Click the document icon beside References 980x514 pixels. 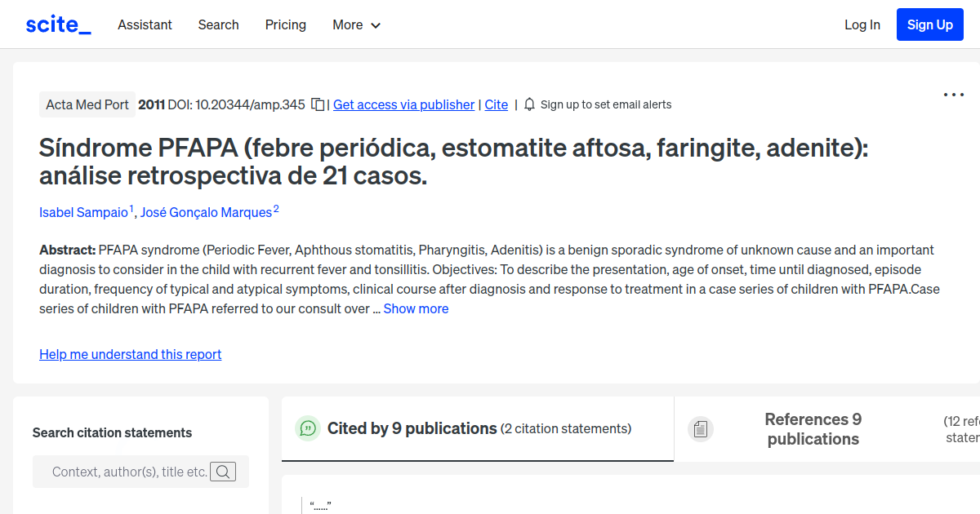[x=701, y=428]
